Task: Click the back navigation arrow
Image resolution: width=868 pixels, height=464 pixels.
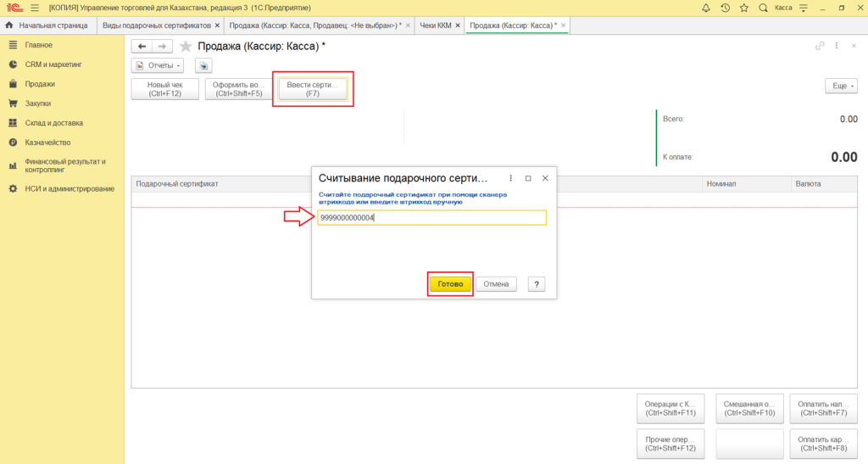Action: [x=142, y=47]
